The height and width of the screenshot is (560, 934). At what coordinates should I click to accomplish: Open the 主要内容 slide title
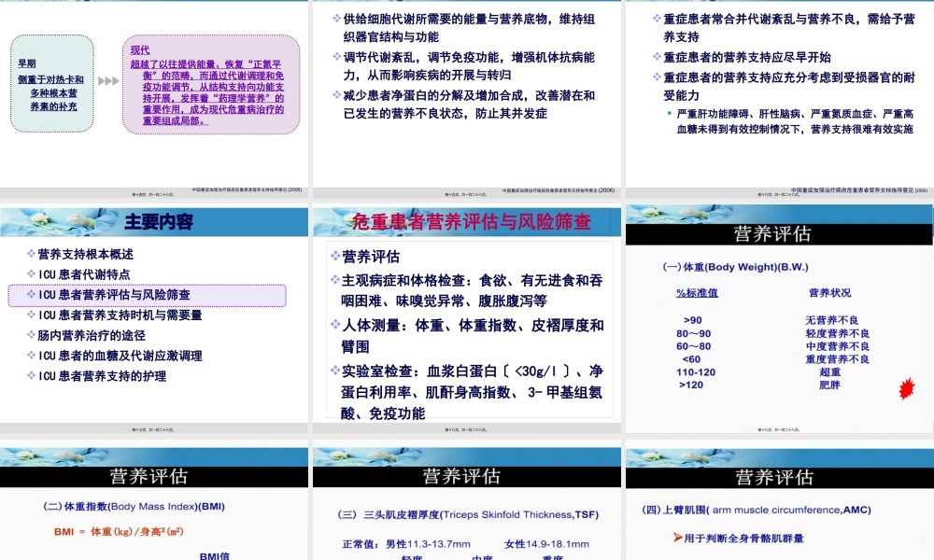159,222
